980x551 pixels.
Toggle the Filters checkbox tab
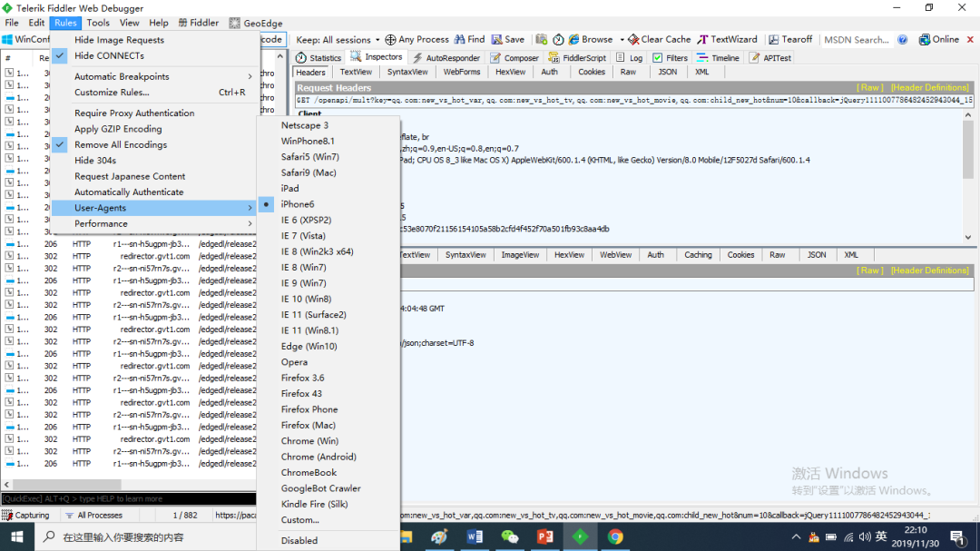pos(670,57)
